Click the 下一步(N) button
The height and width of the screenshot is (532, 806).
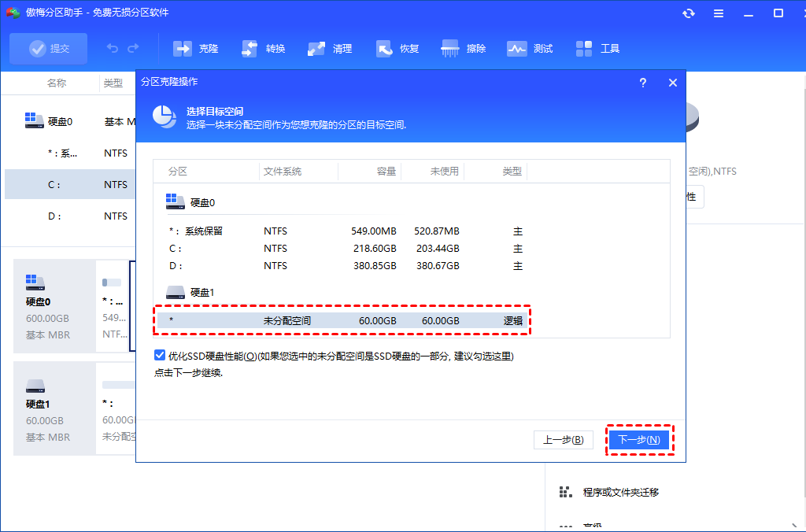point(639,439)
